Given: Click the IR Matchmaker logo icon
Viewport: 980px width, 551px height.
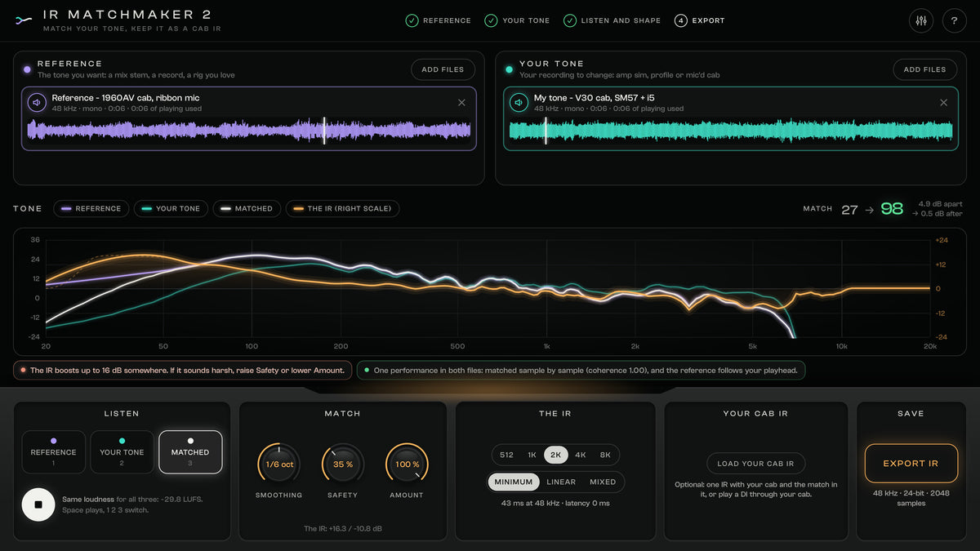Looking at the screenshot, I should coord(24,20).
